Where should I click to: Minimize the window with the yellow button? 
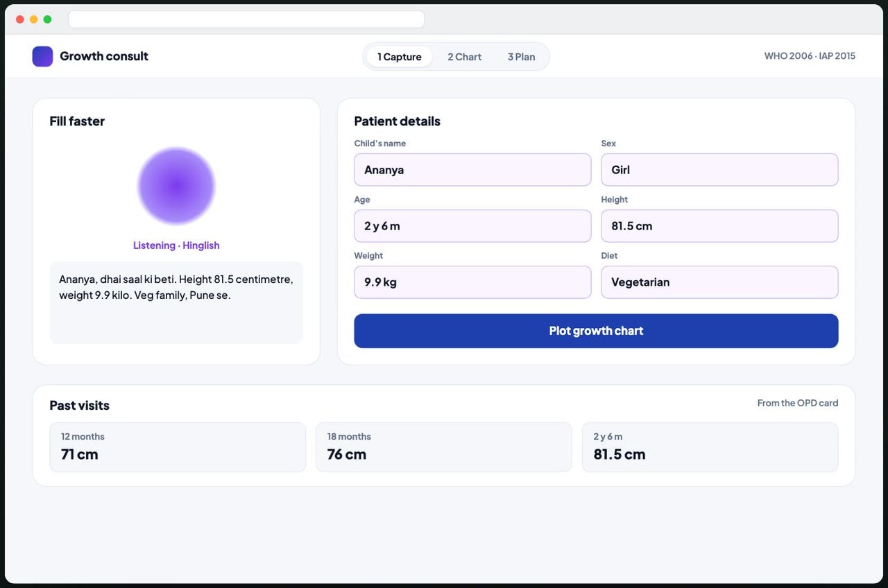tap(34, 19)
